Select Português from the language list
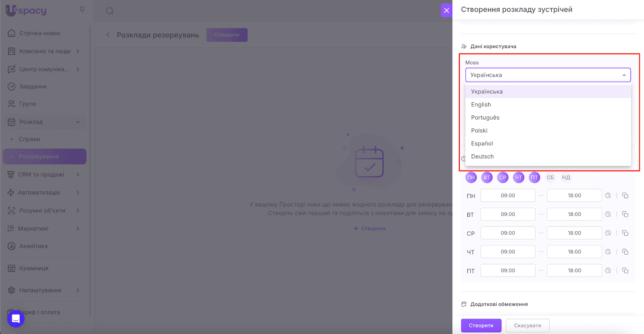This screenshot has width=644, height=334. (548, 117)
